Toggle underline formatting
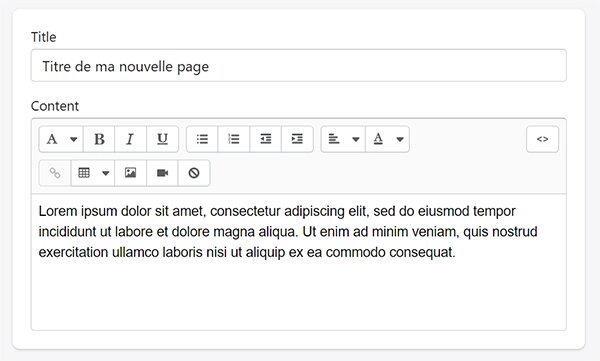Viewport: 600px width, 361px height. pyautogui.click(x=162, y=139)
